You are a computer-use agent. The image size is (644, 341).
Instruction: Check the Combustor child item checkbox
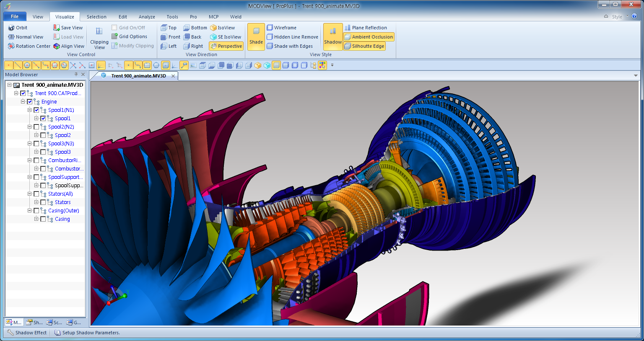click(x=43, y=169)
